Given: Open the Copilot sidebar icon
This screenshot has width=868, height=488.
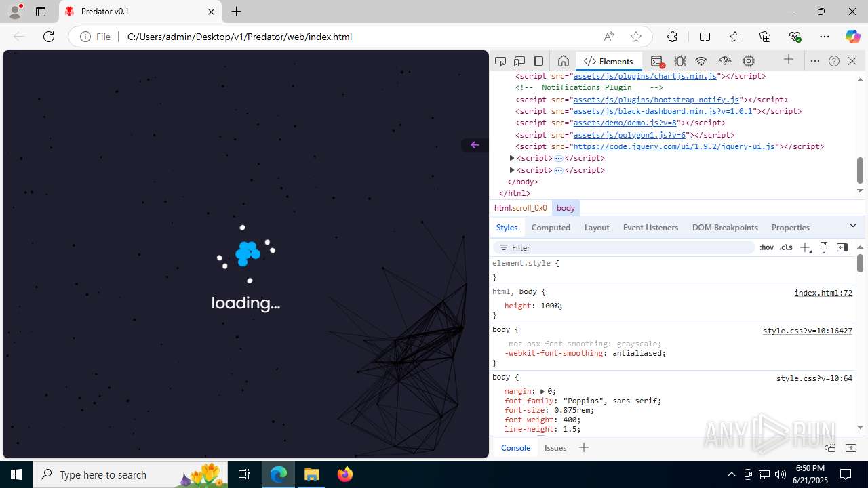Looking at the screenshot, I should 852,37.
